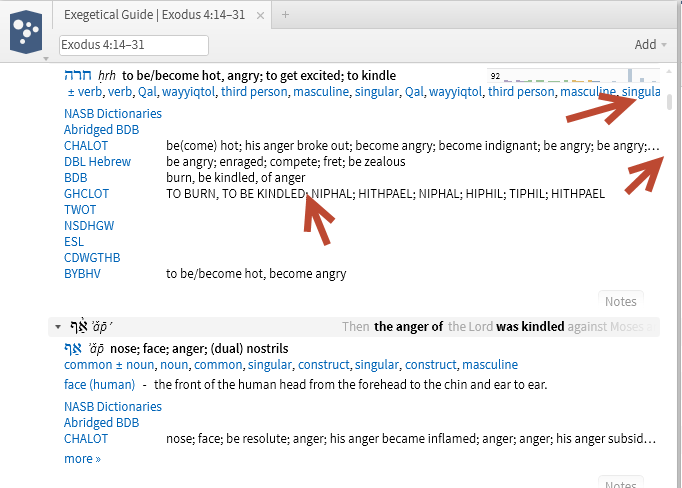The width and height of the screenshot is (682, 488).
Task: Open the Exegetical Guide panel menu icon
Action: (26, 33)
